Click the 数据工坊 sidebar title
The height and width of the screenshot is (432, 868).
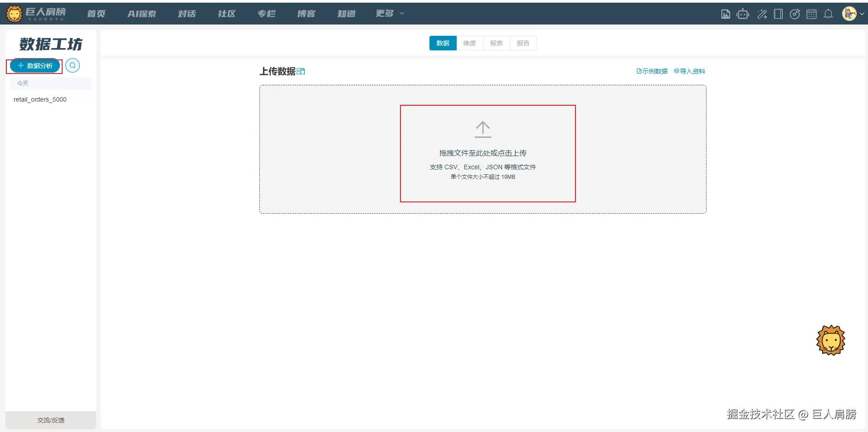point(51,44)
